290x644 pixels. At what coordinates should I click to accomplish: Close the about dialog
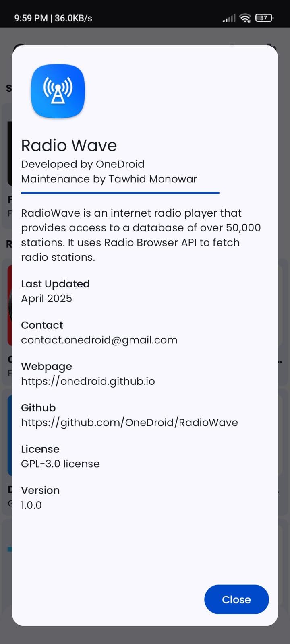point(236,599)
